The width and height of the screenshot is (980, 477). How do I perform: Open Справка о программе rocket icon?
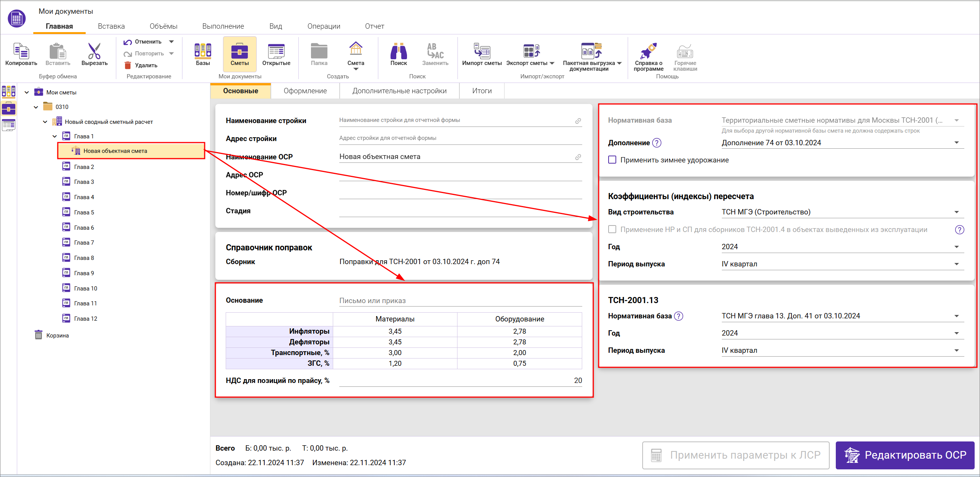(648, 51)
